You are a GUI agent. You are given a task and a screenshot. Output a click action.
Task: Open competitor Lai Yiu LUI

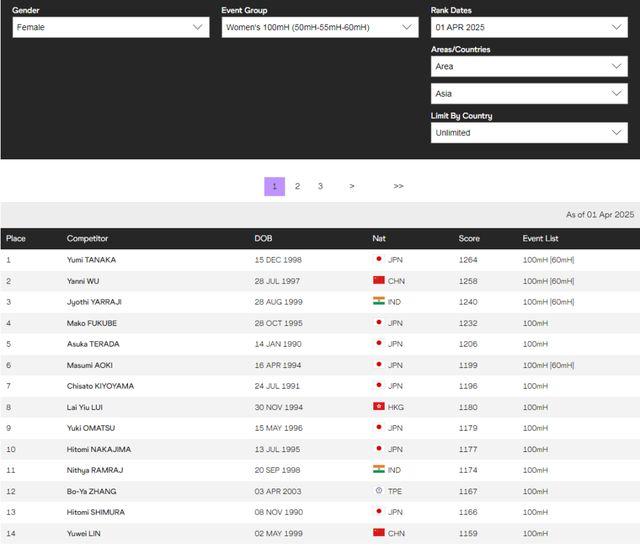(85, 407)
